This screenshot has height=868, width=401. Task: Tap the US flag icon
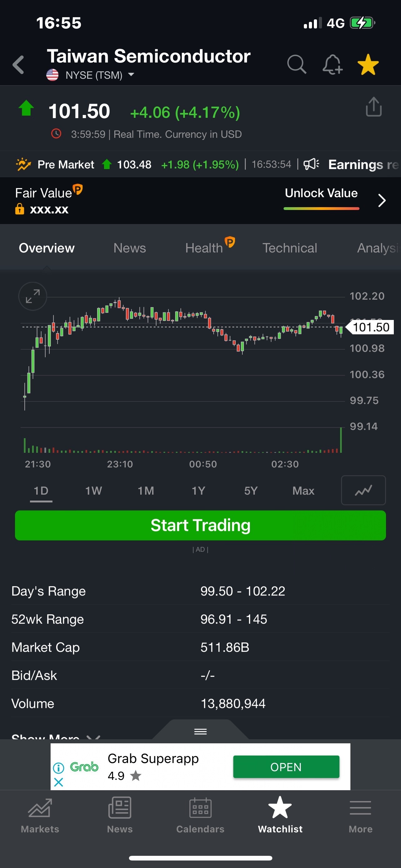coord(52,75)
